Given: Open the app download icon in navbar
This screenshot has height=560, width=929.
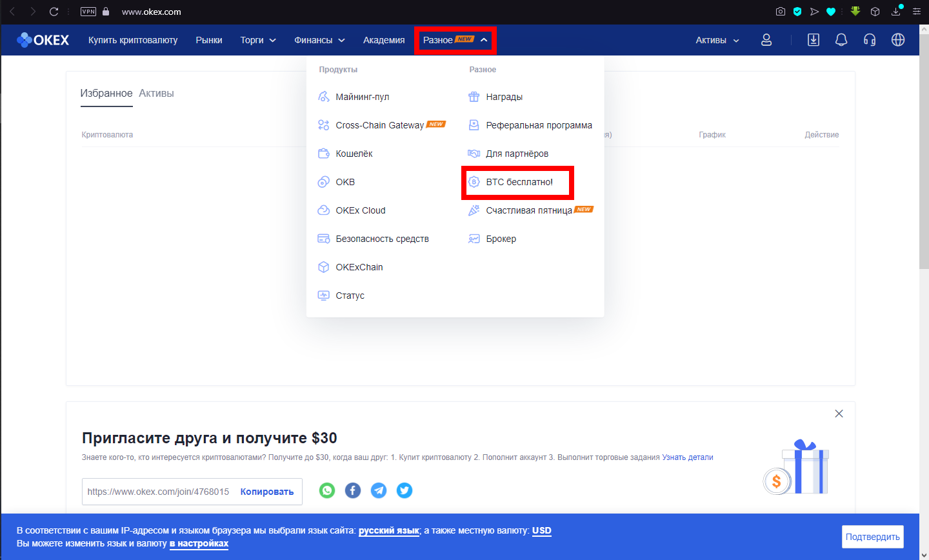Looking at the screenshot, I should pos(814,40).
